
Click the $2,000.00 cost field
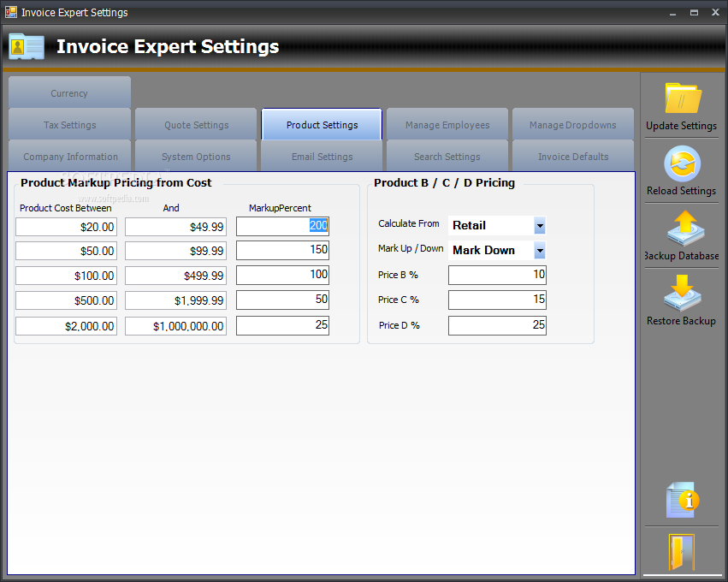[66, 325]
